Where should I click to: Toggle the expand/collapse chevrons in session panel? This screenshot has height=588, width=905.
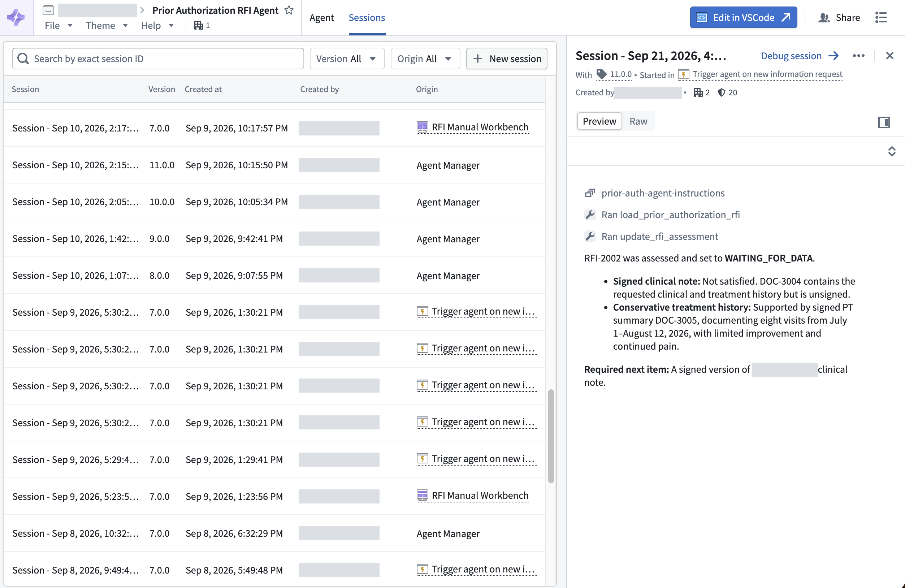[892, 151]
